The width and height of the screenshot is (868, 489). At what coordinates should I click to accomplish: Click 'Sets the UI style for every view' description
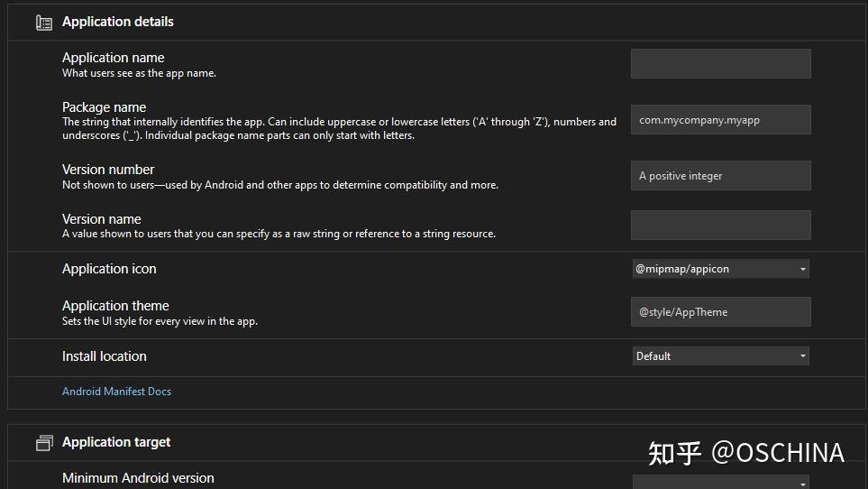point(160,321)
